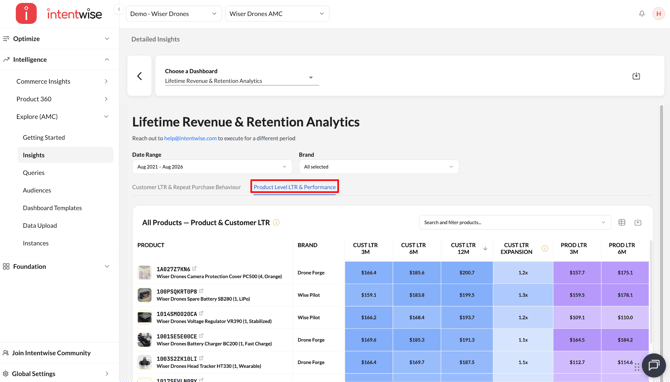Open Getting Started page
670x382 pixels.
[44, 137]
